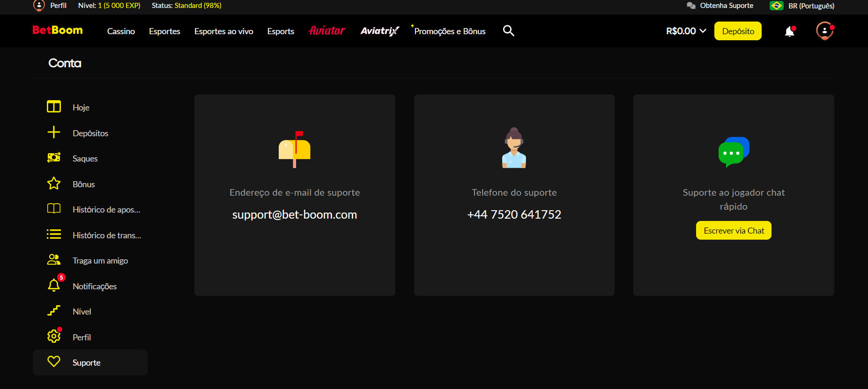Select Histórico de apos... label
Viewport: 868px width, 389px height.
coord(106,210)
